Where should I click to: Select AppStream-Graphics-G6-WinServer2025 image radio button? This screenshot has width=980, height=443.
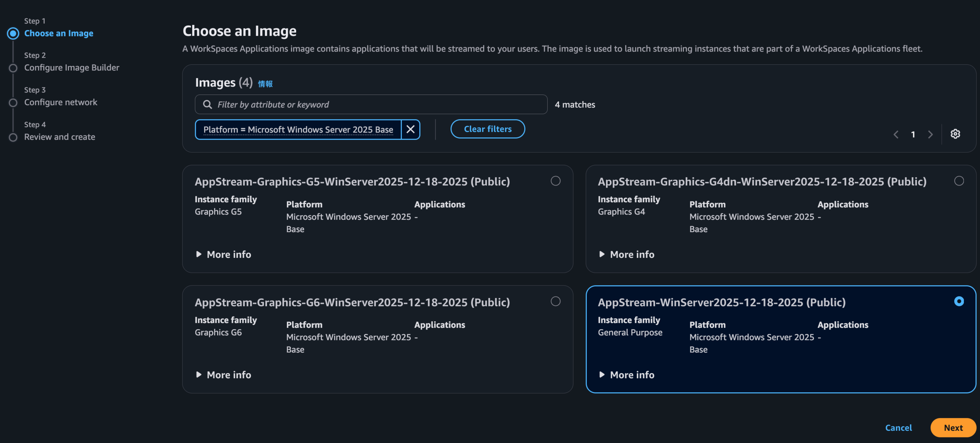point(555,301)
